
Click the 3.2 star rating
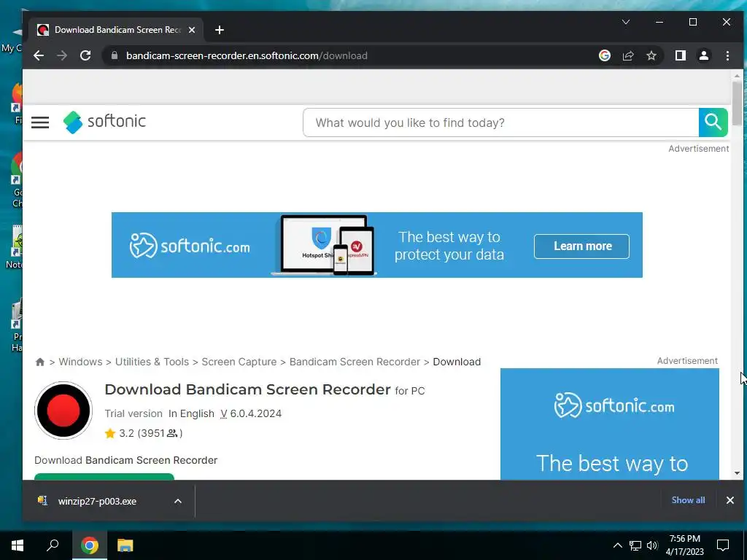click(144, 433)
